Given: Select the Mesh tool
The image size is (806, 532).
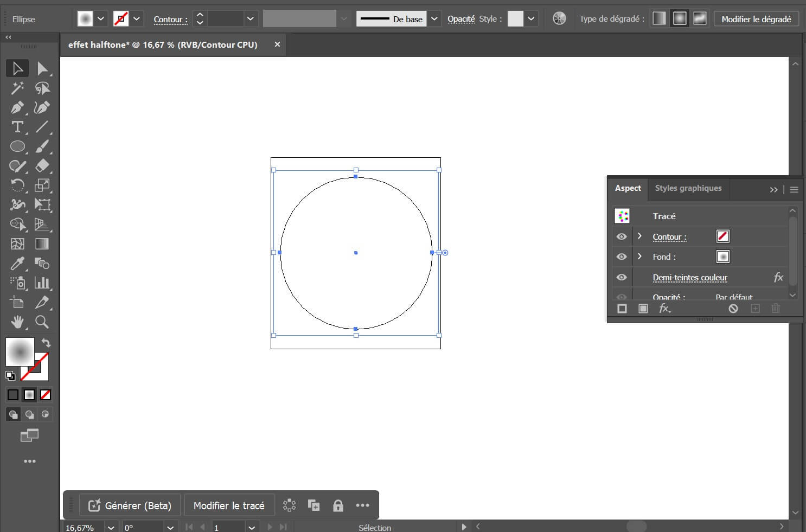Looking at the screenshot, I should (x=17, y=244).
